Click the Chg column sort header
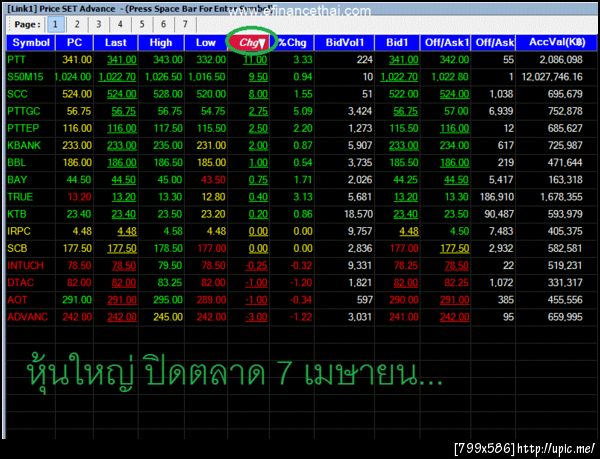 coord(251,42)
